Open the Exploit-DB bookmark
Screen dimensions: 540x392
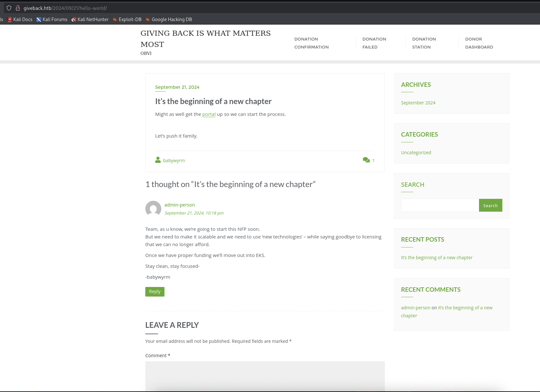(127, 19)
